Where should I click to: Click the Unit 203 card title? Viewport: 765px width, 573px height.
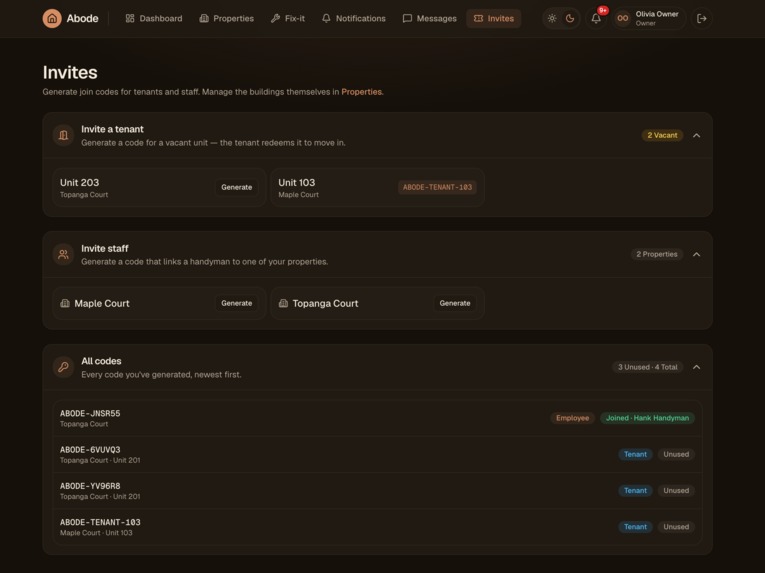coord(80,183)
